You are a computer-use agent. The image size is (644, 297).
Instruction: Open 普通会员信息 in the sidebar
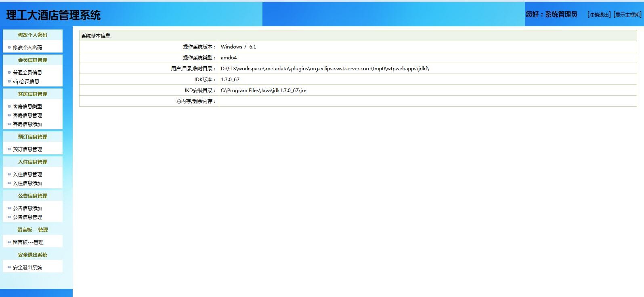(x=27, y=72)
